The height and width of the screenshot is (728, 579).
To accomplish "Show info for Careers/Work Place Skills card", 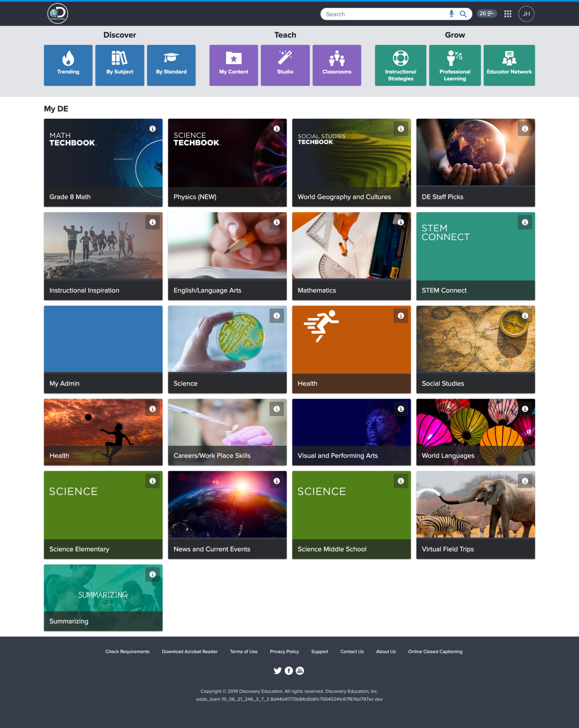I will click(x=277, y=409).
